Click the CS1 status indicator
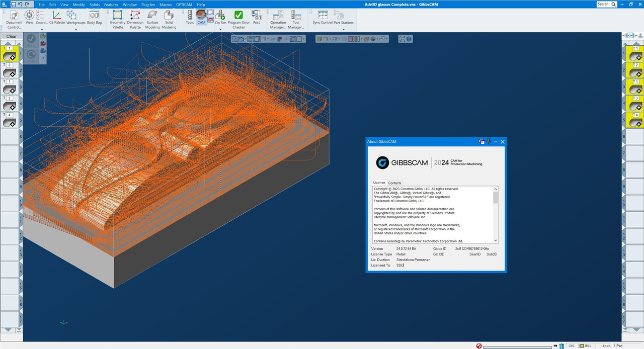This screenshot has height=349, width=644. pos(572,346)
